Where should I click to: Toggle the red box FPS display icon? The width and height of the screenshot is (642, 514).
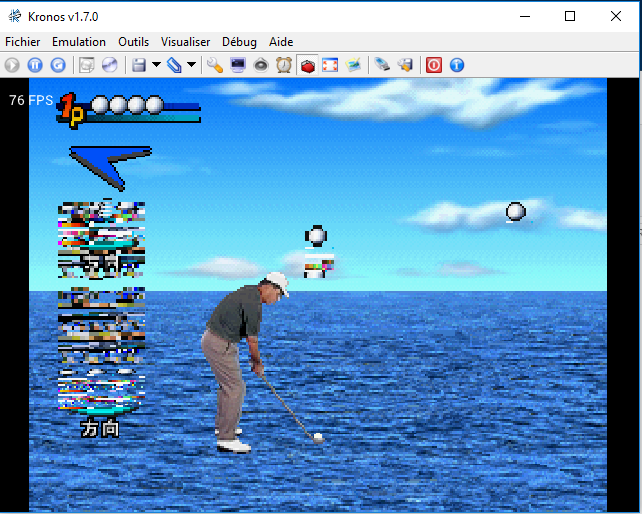click(307, 65)
